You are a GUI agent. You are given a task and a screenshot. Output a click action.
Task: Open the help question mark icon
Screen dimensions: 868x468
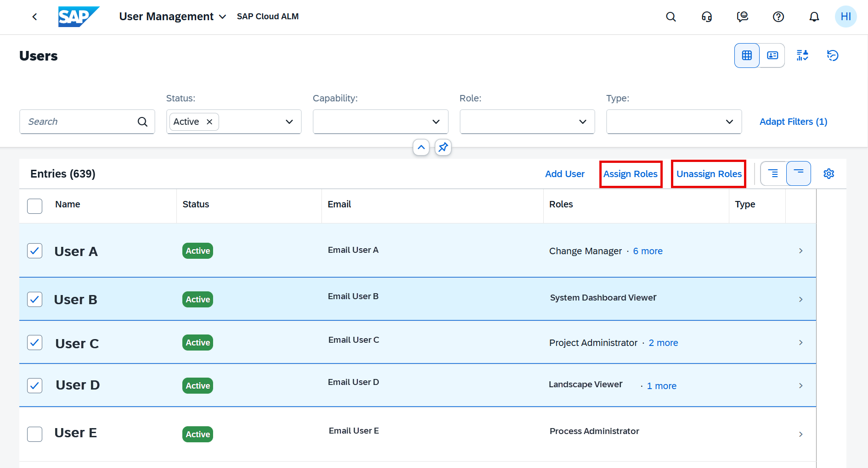point(778,17)
